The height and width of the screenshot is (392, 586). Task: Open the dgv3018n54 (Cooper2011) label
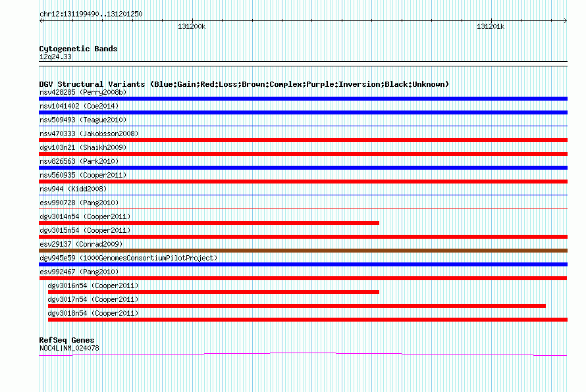coord(93,313)
